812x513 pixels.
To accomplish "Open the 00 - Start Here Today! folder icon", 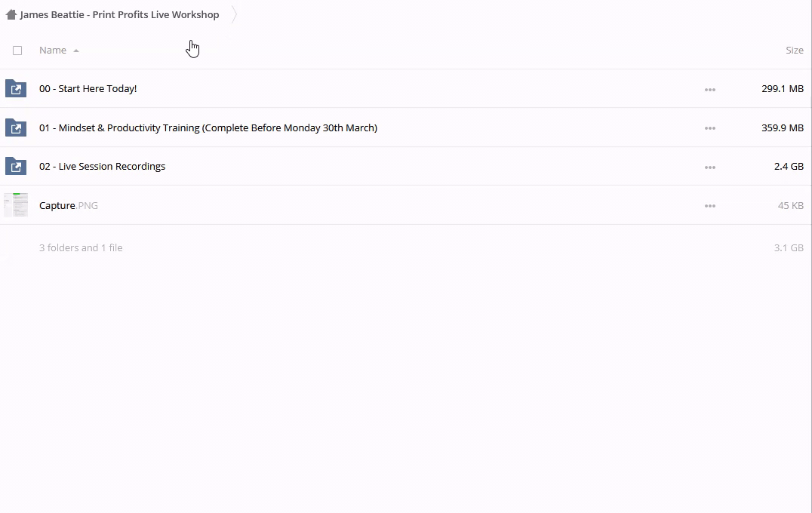I will click(x=16, y=89).
